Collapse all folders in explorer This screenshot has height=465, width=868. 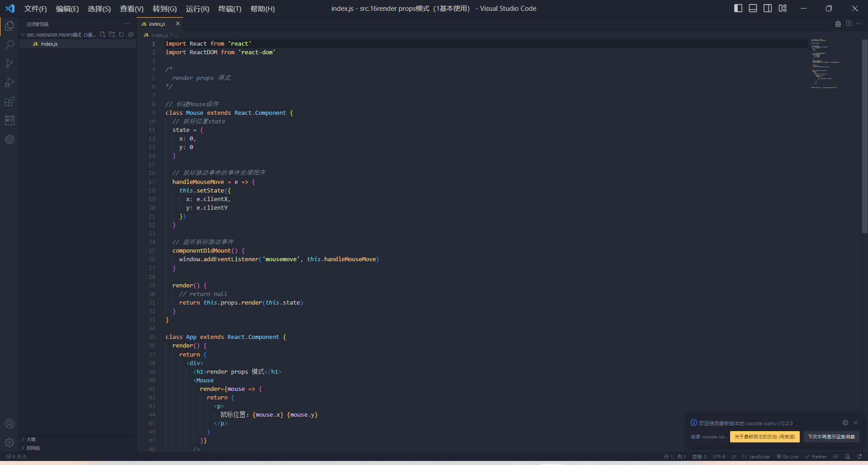131,34
